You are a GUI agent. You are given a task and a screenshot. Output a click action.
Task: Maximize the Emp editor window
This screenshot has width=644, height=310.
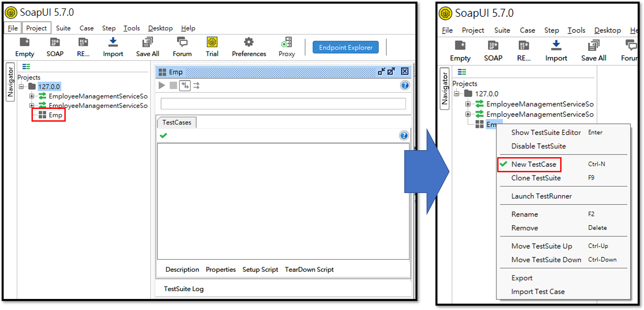coord(391,71)
